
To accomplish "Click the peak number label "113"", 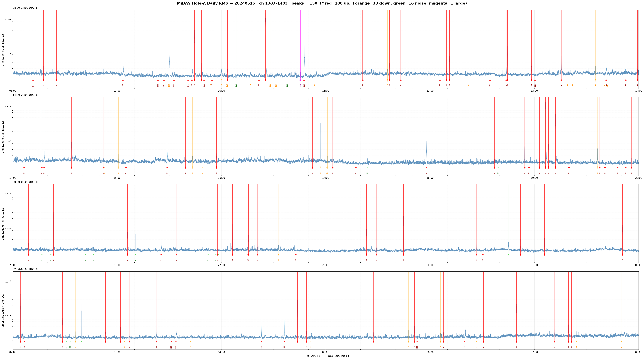I will pos(544,260).
